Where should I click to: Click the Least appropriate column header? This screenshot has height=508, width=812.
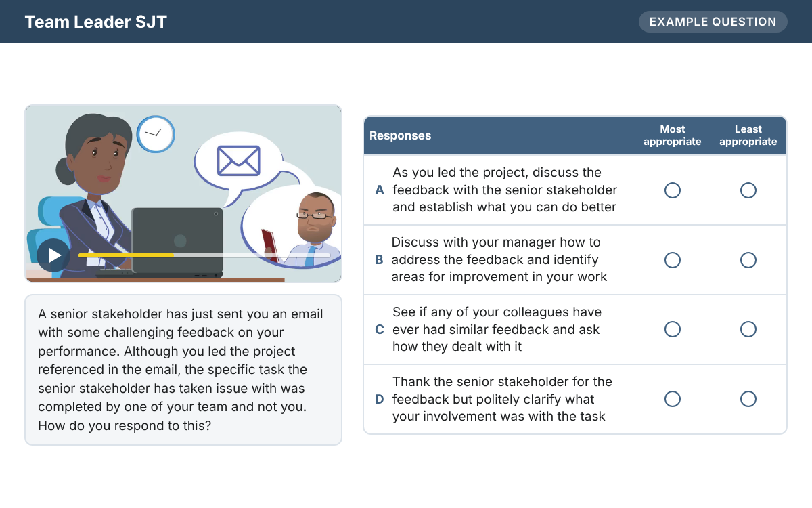coord(748,135)
